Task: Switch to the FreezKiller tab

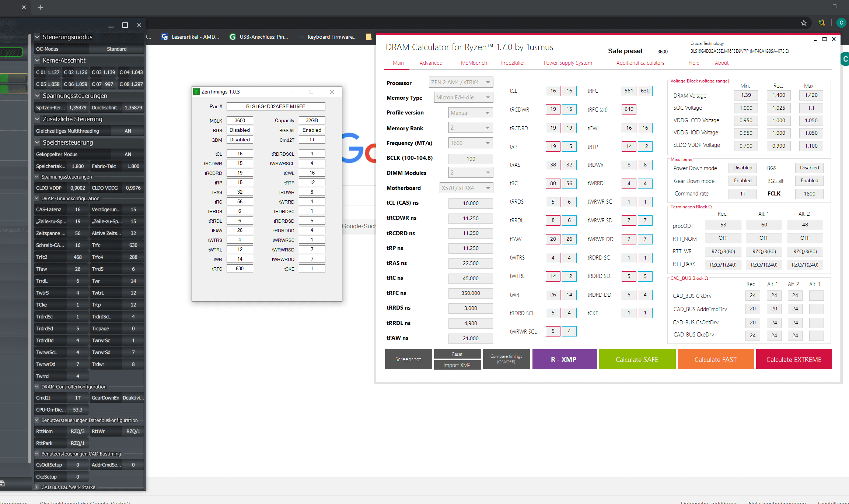Action: click(x=513, y=63)
